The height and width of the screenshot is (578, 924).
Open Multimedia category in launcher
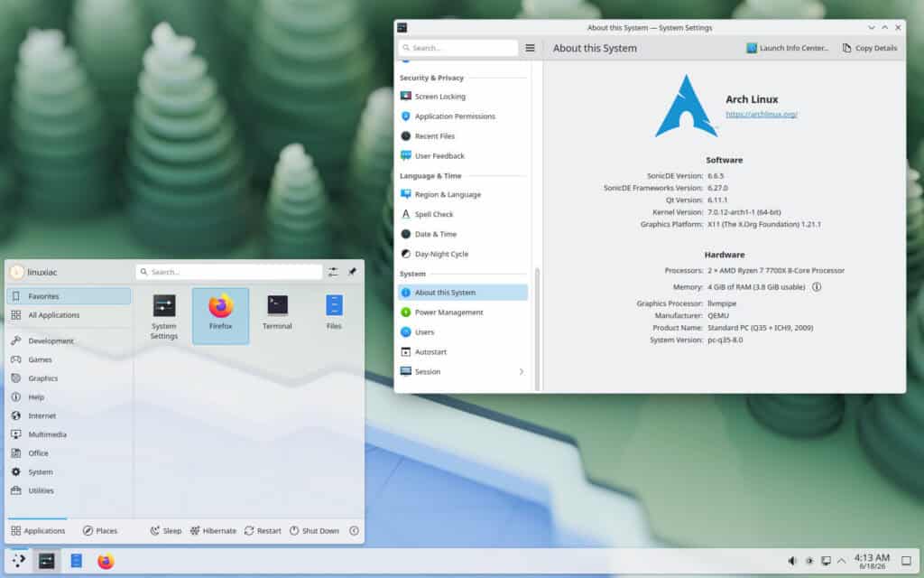[69, 434]
